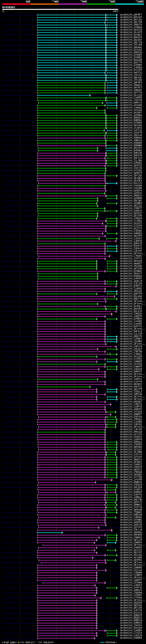Select the UniRef100_A7Q669 entry
Screen dimensions: 146x644
131,27
